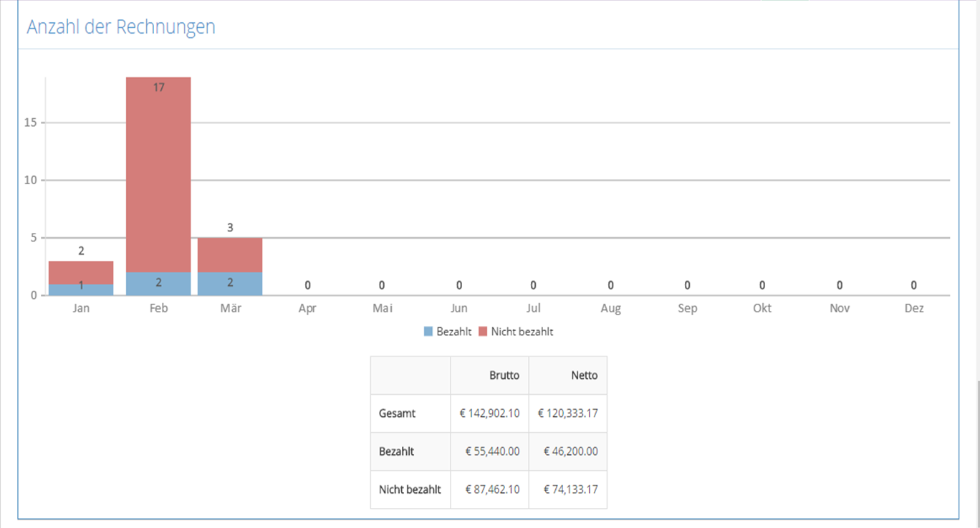Click the Dez label on the x-axis
This screenshot has height=528, width=980.
point(914,309)
